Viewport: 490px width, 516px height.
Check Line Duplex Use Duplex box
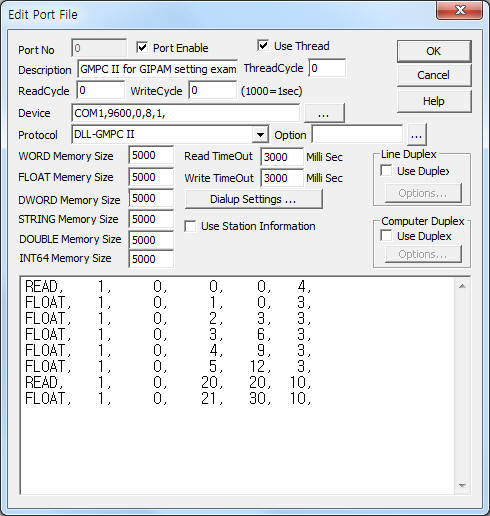point(386,171)
